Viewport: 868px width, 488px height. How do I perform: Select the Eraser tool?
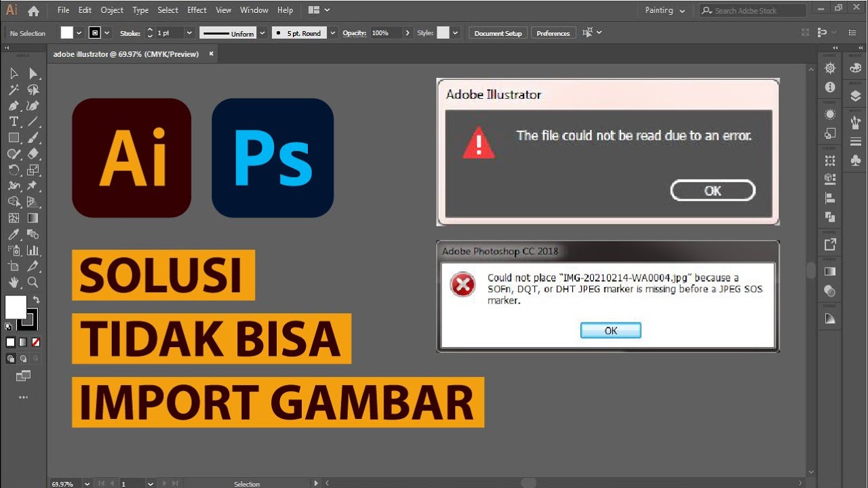33,154
